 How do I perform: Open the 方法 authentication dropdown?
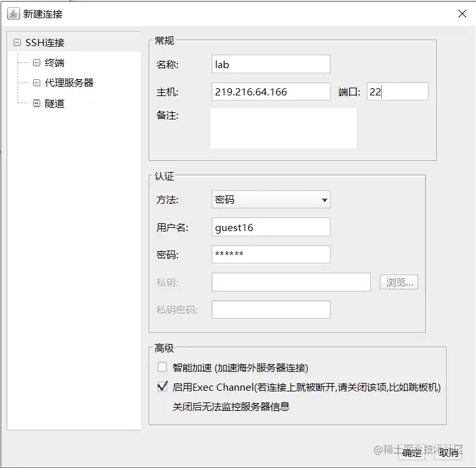(x=271, y=199)
